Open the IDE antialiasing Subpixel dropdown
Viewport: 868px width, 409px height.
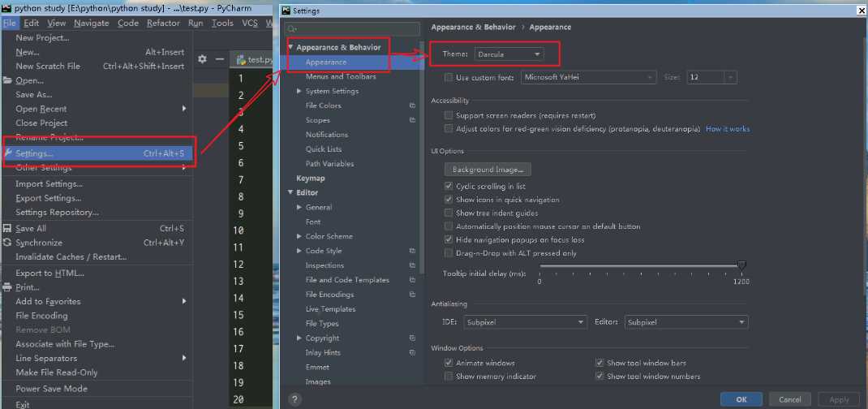525,322
